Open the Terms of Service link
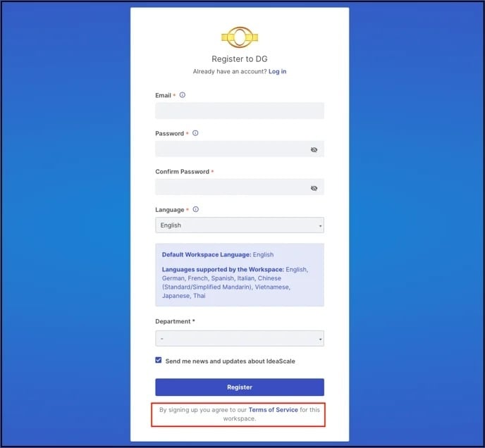 pyautogui.click(x=273, y=410)
